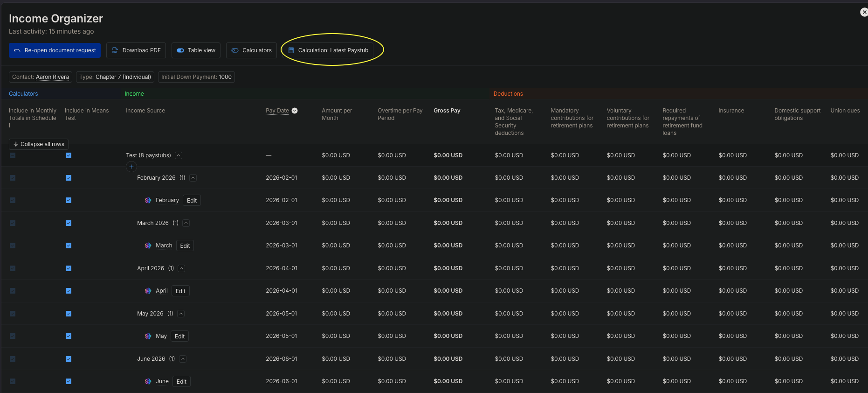Viewport: 868px width, 393px height.
Task: Close the Income Organizer dialog
Action: coord(864,12)
